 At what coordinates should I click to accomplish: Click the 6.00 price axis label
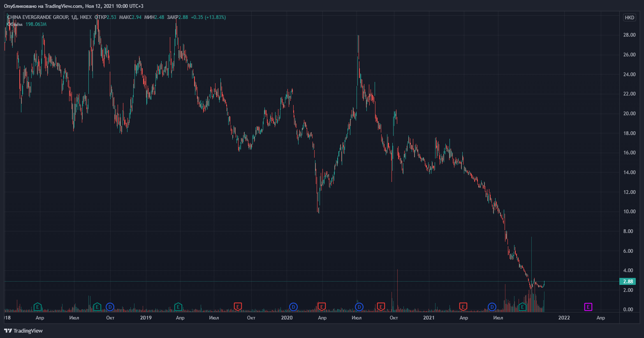coord(628,251)
